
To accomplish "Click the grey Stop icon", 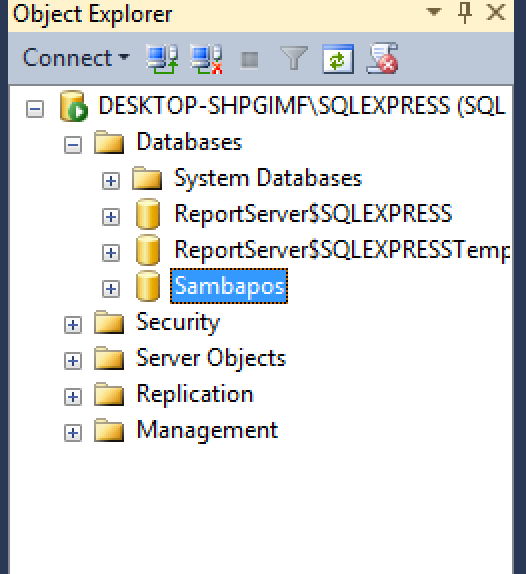I will 250,60.
